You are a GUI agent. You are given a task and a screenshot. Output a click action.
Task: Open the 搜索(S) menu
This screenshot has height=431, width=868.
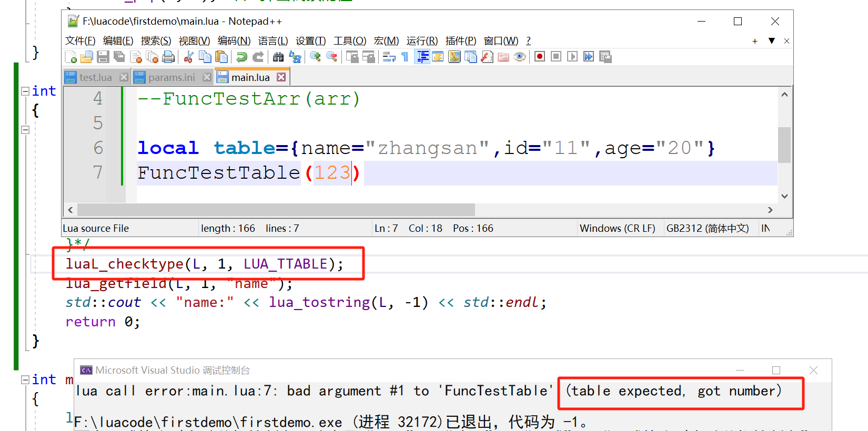point(156,41)
